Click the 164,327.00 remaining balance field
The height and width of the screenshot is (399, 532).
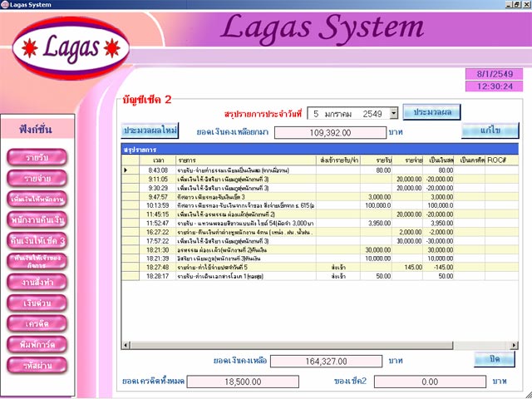pyautogui.click(x=326, y=362)
